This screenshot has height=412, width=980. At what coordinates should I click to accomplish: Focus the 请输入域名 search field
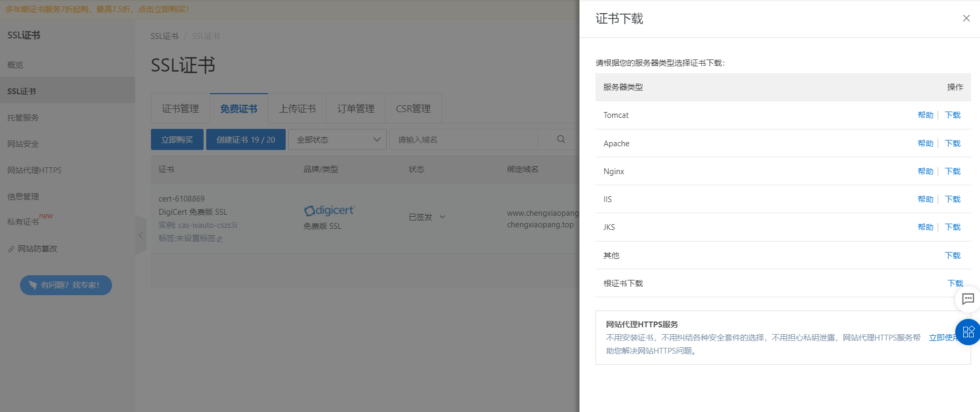point(463,139)
